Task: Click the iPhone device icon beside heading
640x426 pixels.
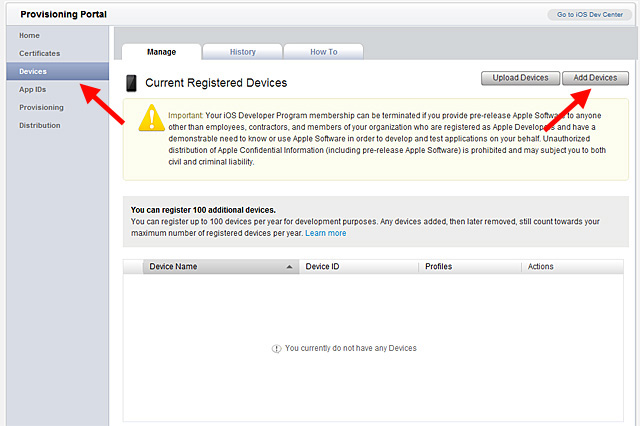Action: pyautogui.click(x=131, y=83)
